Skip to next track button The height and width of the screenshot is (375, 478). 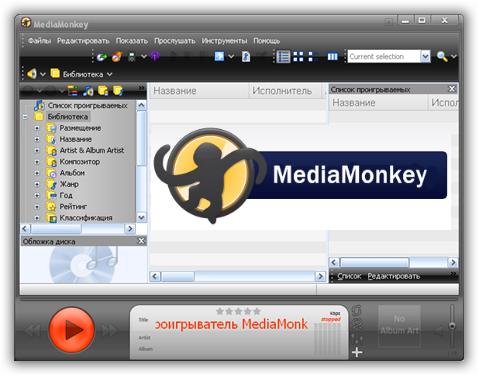tap(110, 331)
